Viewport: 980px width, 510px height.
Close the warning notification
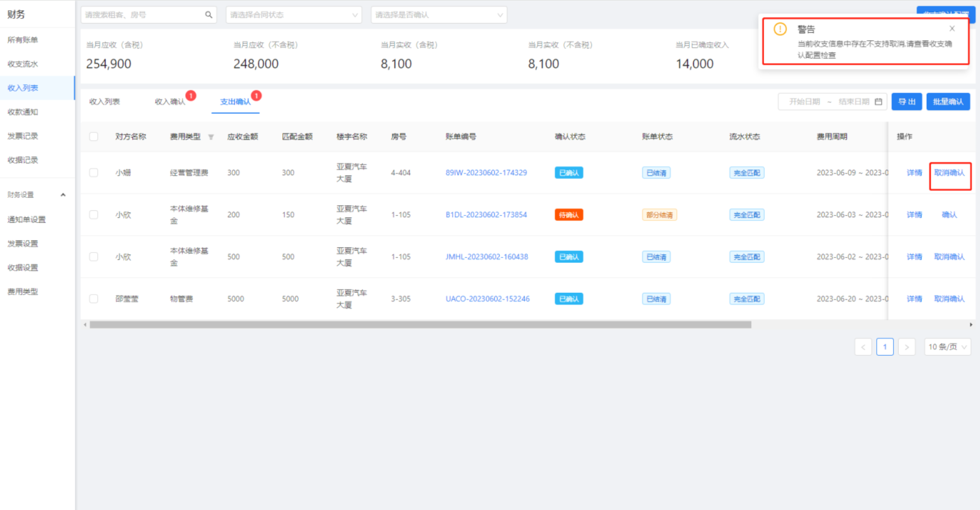pyautogui.click(x=952, y=29)
